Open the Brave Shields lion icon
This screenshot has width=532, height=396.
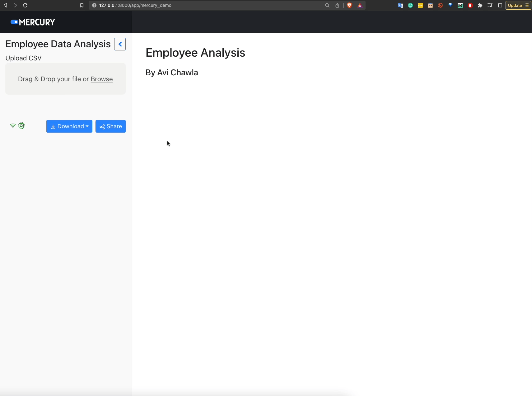(x=349, y=5)
